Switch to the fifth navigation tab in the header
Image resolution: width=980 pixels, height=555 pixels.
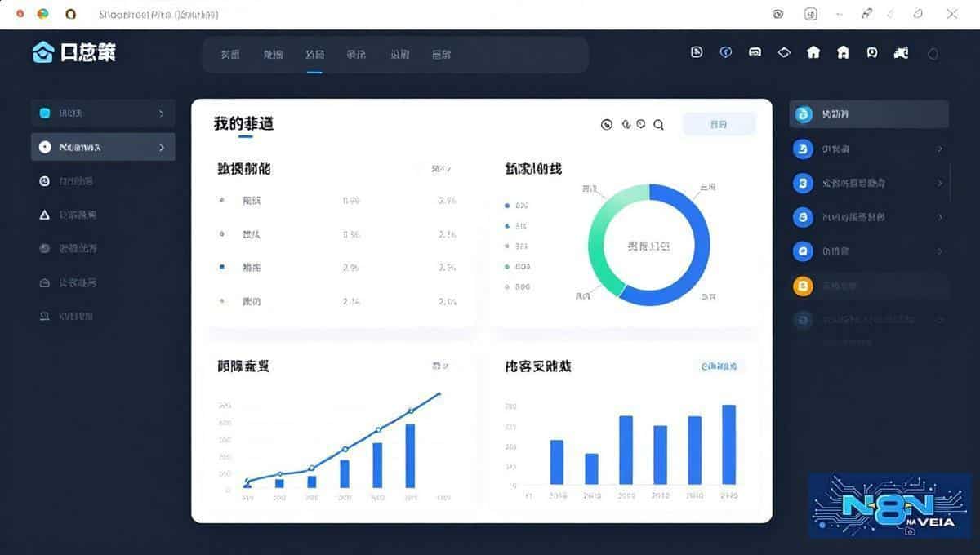click(399, 55)
